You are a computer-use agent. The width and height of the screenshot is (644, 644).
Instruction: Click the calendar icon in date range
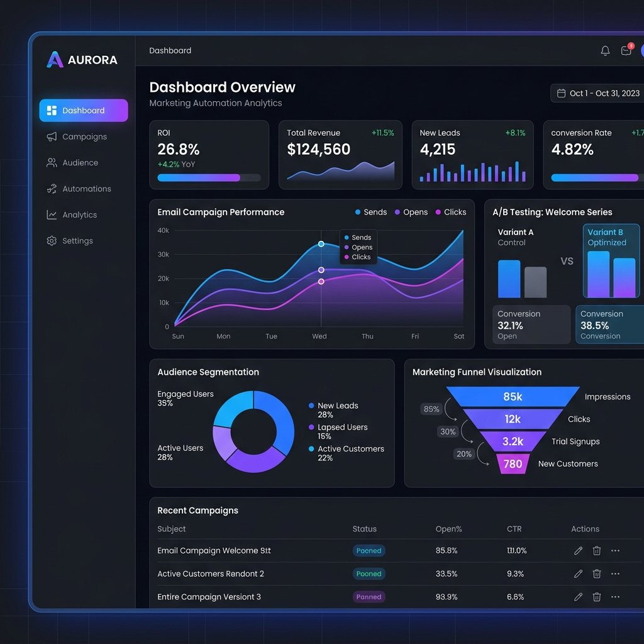click(x=561, y=93)
